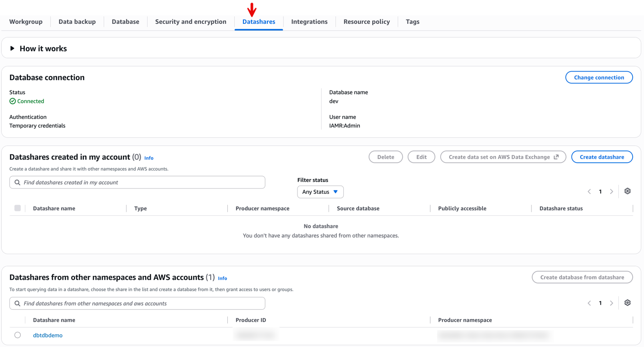The height and width of the screenshot is (347, 644).
Task: Open settings gear for other namespaces table
Action: 627,303
